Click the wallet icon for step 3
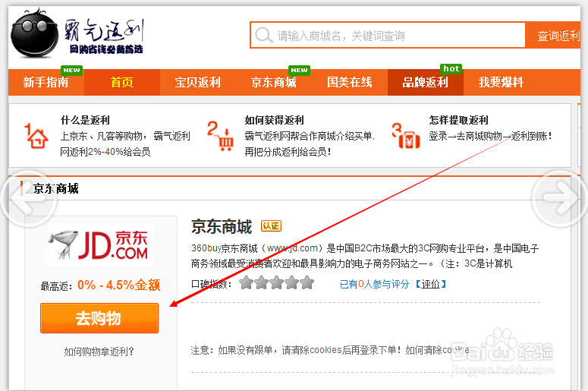This screenshot has height=391, width=588. click(407, 136)
